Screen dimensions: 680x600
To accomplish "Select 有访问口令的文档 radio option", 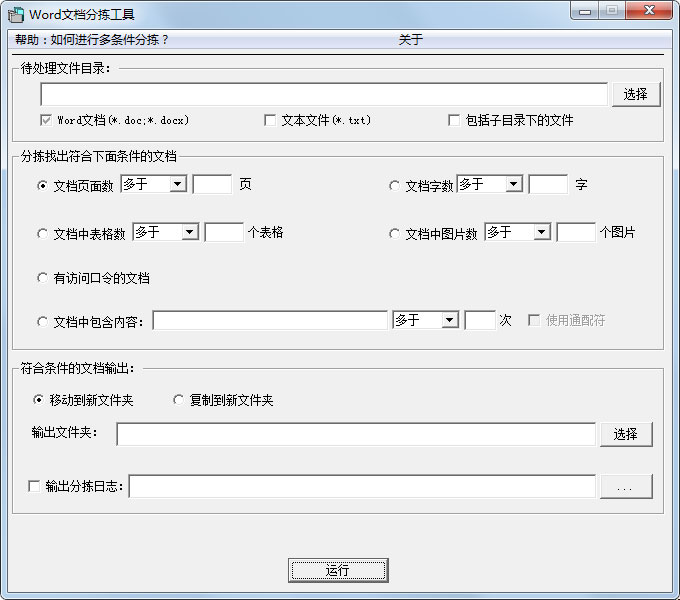I will click(x=42, y=278).
